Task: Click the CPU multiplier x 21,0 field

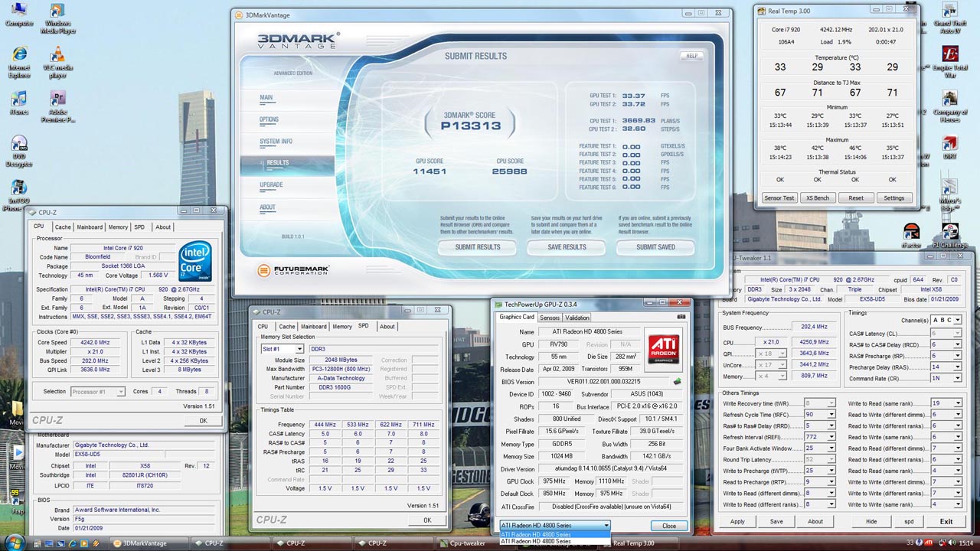Action: click(770, 342)
